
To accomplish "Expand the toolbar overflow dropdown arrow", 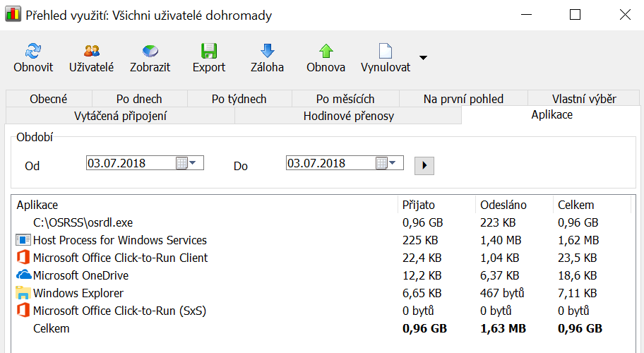I will tap(423, 58).
